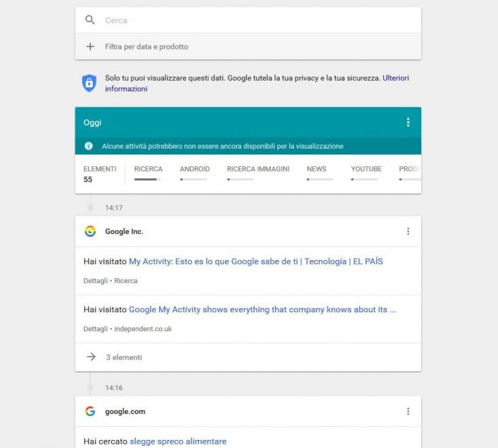Click the magnifying glass search icon
498x448 pixels.
[x=90, y=20]
